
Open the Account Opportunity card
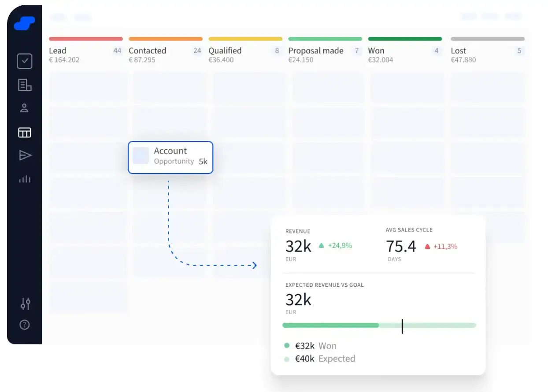pyautogui.click(x=170, y=157)
